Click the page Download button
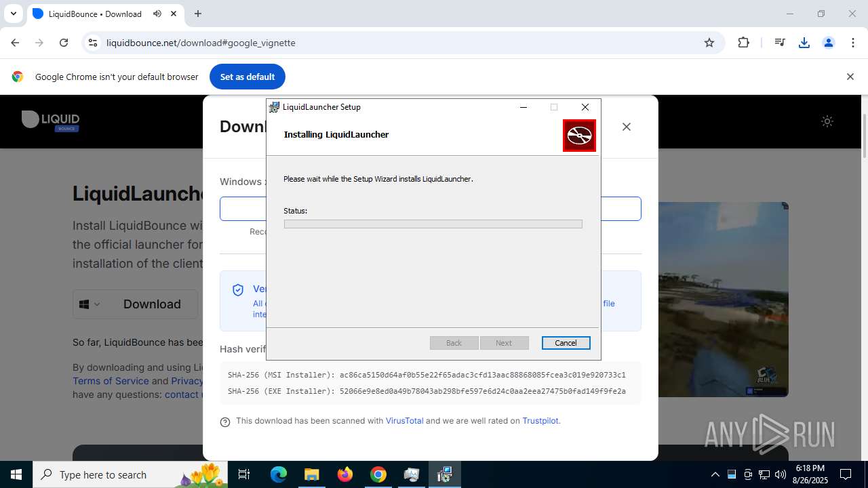Screen dimensions: 868x488 coord(152,304)
